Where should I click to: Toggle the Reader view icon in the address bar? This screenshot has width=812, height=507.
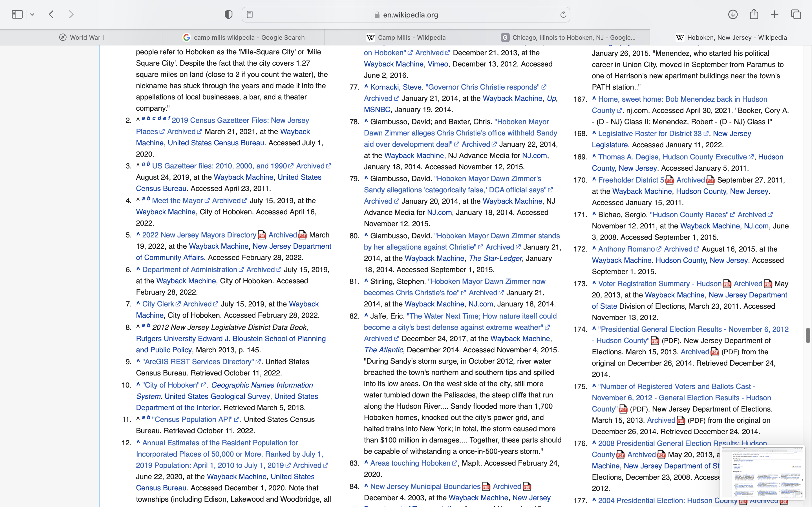(250, 15)
